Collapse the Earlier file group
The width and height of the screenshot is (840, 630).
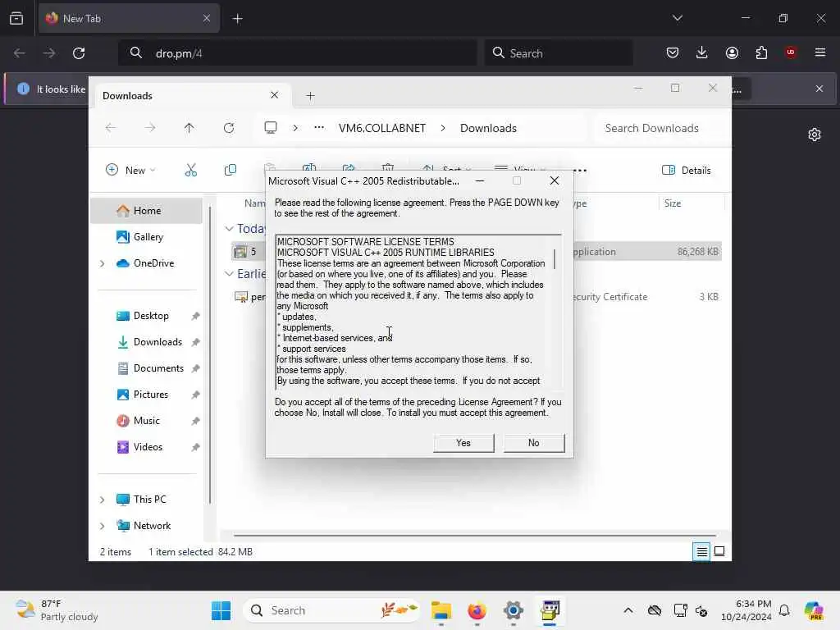tap(229, 274)
